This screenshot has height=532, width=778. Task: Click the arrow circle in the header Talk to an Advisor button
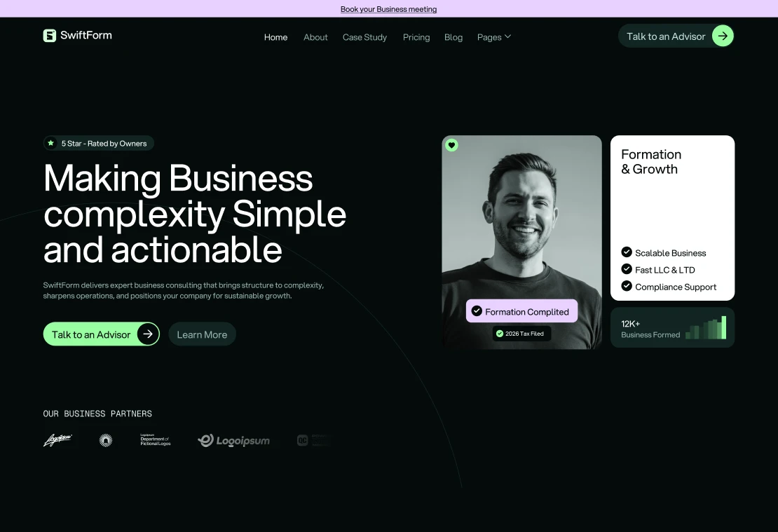723,36
